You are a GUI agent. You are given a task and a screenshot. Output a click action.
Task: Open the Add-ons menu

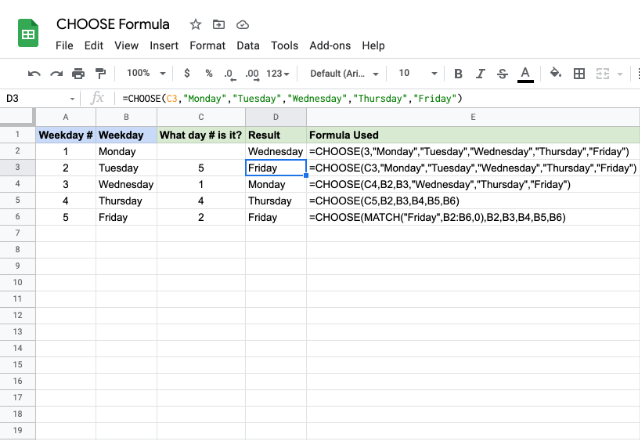click(x=330, y=46)
